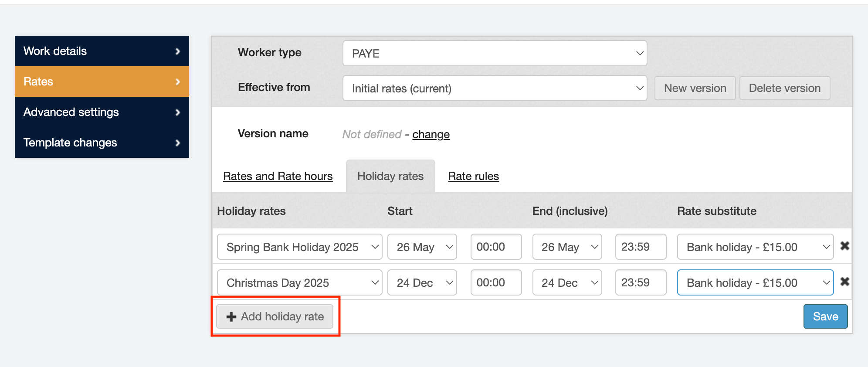The width and height of the screenshot is (868, 367).
Task: Open the Worker type PAYE dropdown
Action: pyautogui.click(x=495, y=54)
